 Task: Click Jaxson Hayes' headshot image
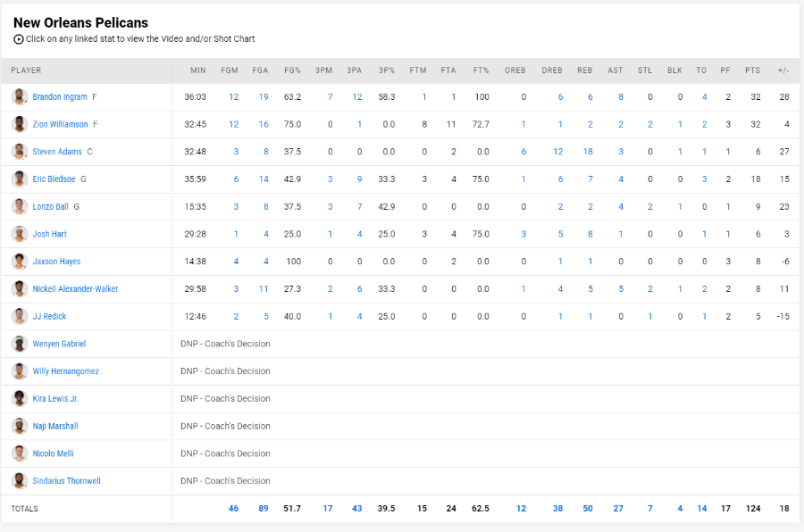(x=20, y=262)
